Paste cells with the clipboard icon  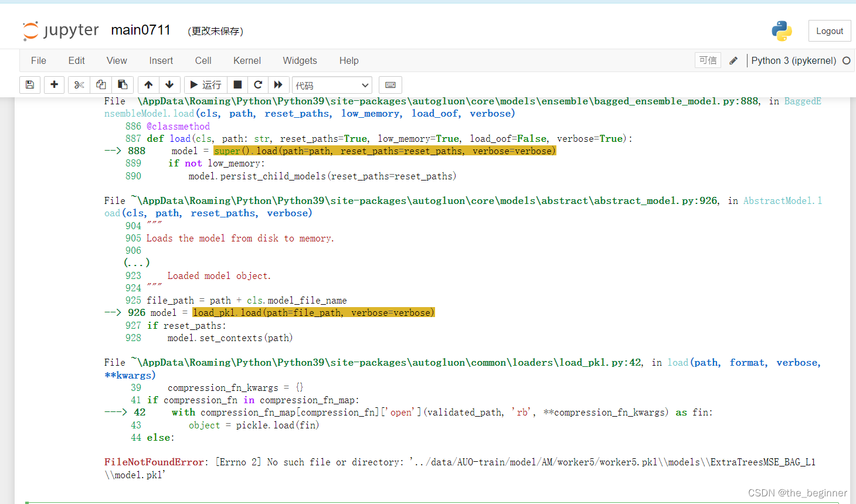[x=123, y=84]
